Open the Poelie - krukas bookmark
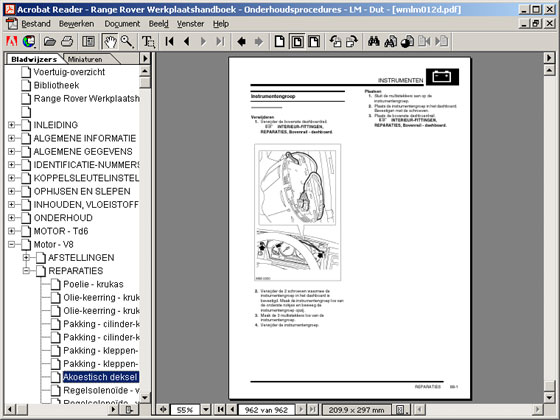Image resolution: width=560 pixels, height=420 pixels. coord(93,284)
